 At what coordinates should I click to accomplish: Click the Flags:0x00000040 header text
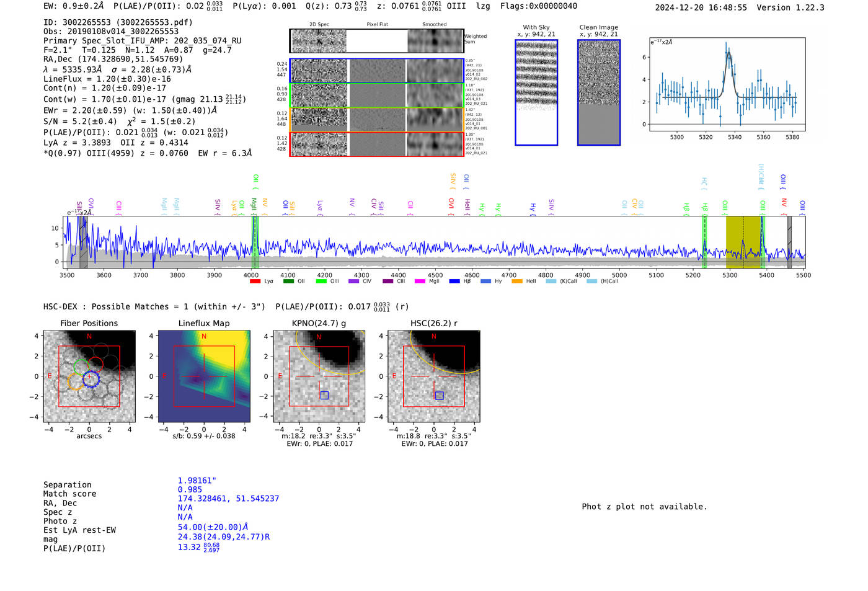[x=539, y=6]
